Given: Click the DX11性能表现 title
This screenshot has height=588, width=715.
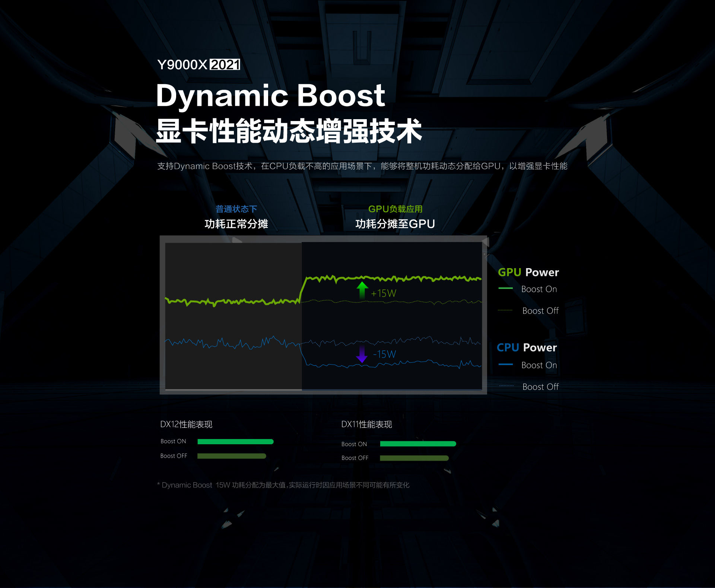Looking at the screenshot, I should [367, 424].
